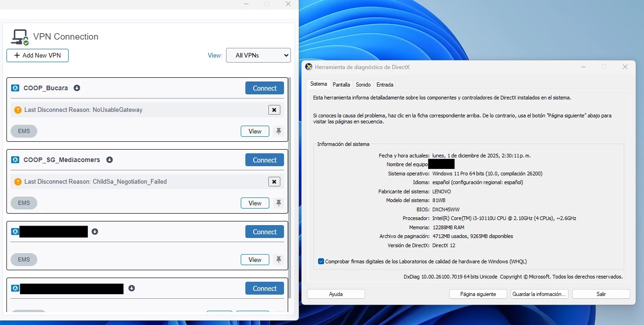Close the DirectX diagnostic tool window

[625, 67]
